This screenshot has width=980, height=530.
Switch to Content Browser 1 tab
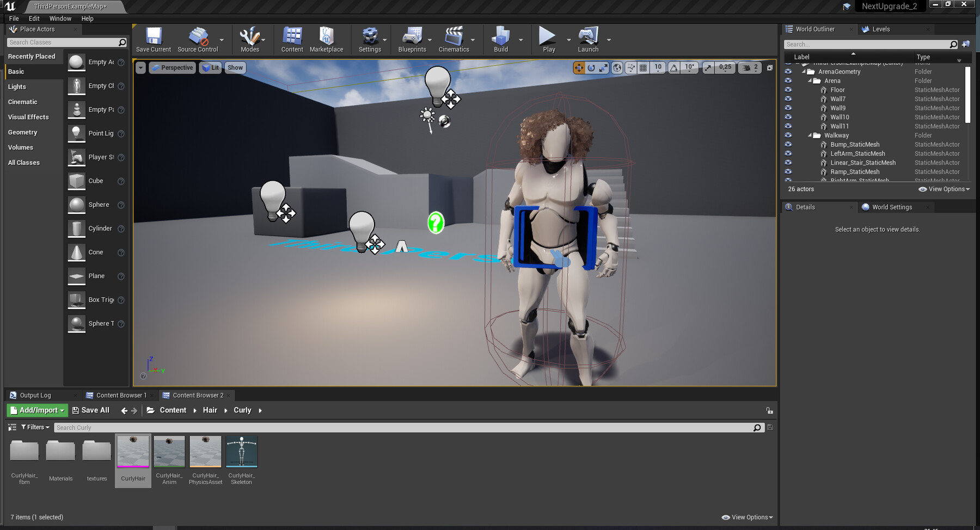click(121, 396)
